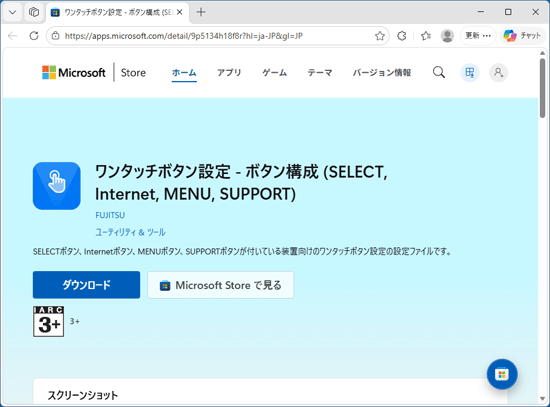Open the favorites list icon
Image resolution: width=550 pixels, height=407 pixels.
(x=425, y=36)
